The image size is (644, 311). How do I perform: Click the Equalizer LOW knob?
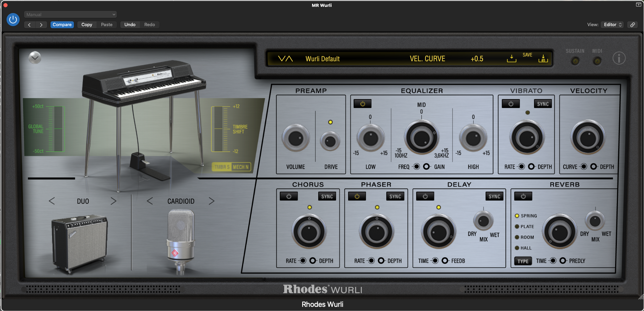coord(370,138)
